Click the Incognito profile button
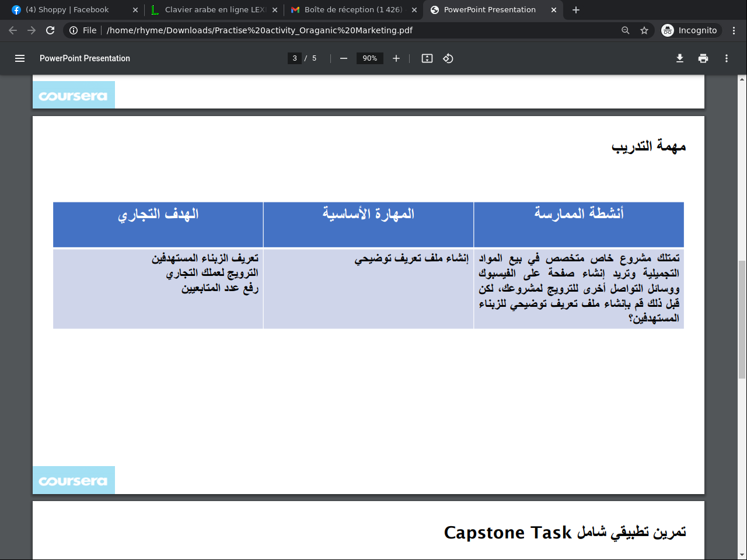 click(691, 30)
